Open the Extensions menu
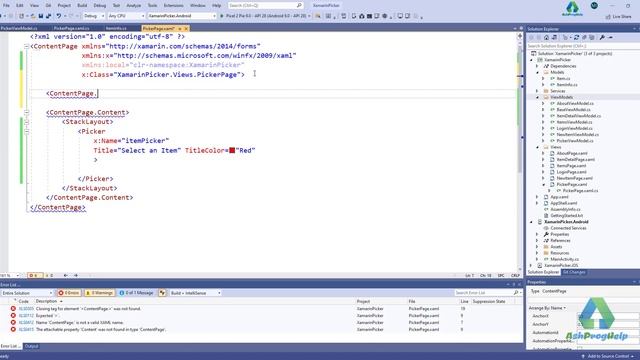Image resolution: width=640 pixels, height=360 pixels. click(173, 5)
